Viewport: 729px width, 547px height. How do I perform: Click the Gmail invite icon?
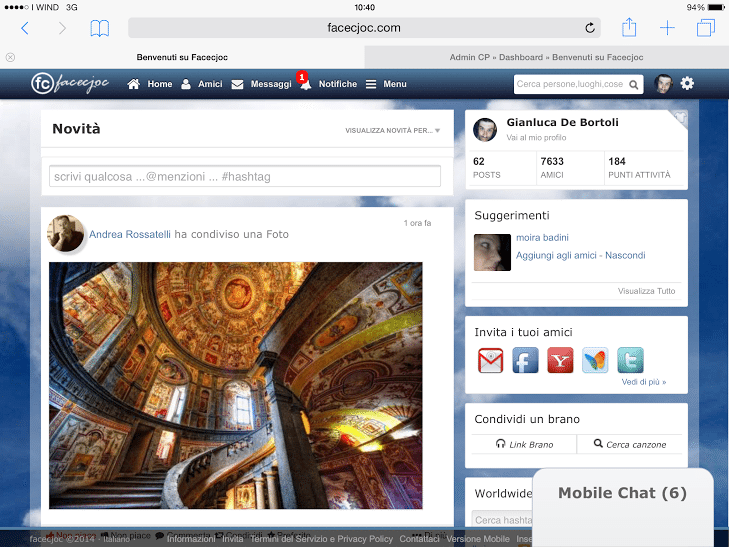pos(490,360)
